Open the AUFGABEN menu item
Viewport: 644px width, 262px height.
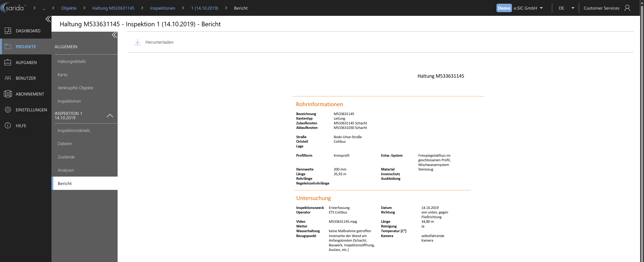coord(26,62)
